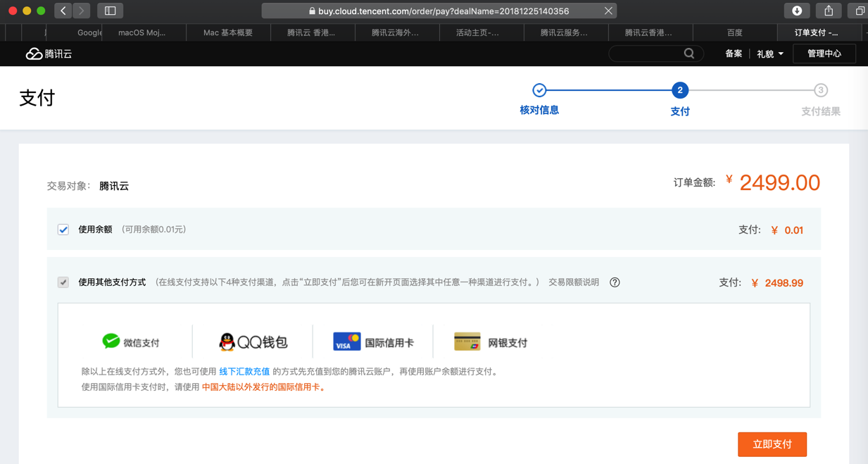Switch to the 腾讯云服务 tab
Viewport: 868px width, 464px height.
click(x=565, y=32)
